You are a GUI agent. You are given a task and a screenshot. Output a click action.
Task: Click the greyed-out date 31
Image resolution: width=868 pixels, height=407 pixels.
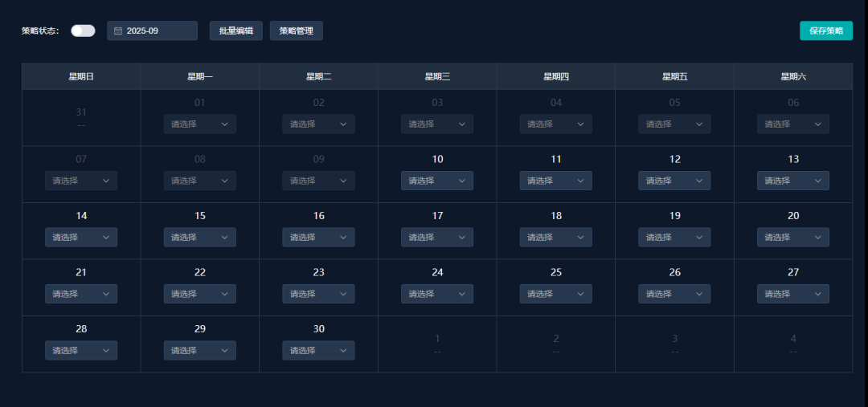coord(81,112)
